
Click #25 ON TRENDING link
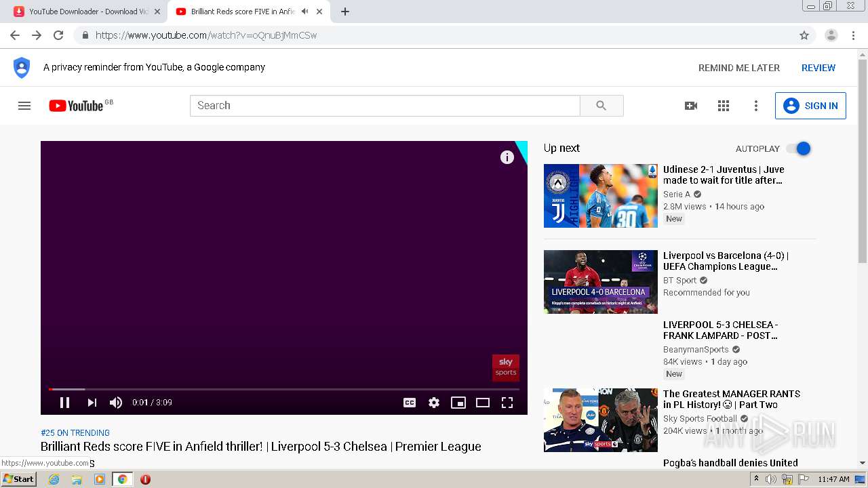click(75, 433)
